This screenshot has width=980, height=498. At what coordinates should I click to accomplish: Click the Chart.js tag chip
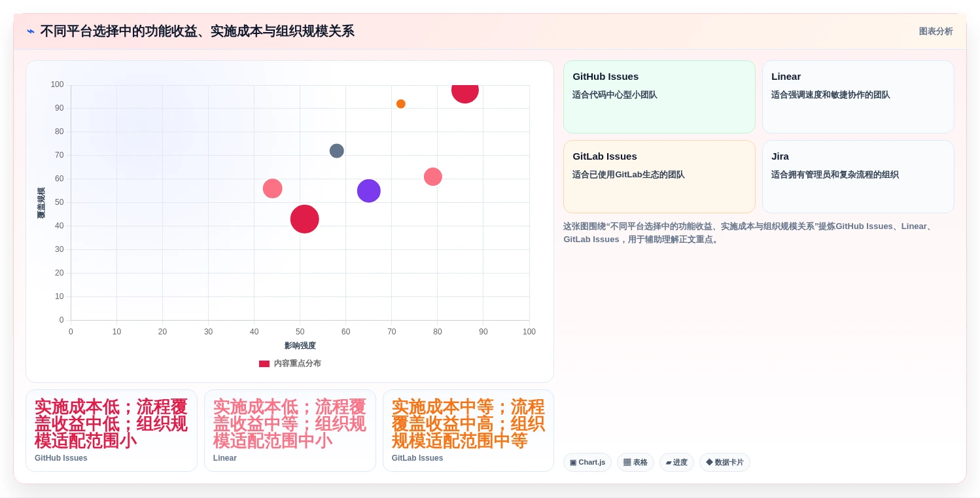587,462
